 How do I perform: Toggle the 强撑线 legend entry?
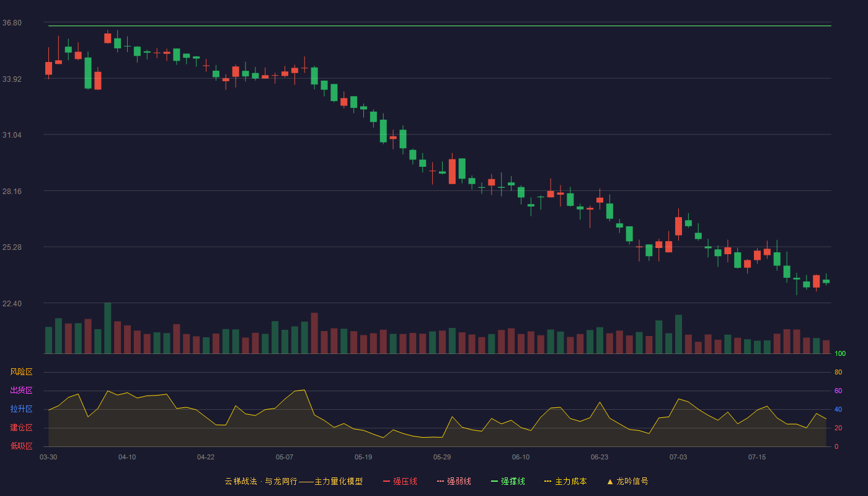pyautogui.click(x=508, y=481)
